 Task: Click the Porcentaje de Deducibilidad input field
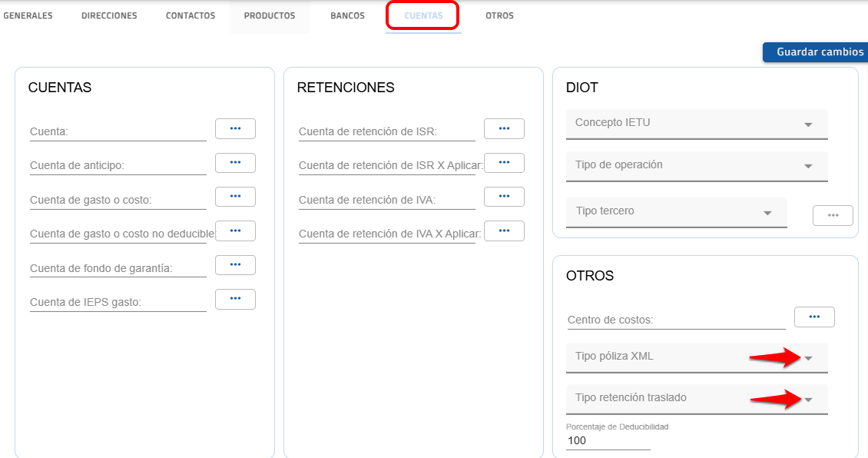tap(608, 442)
